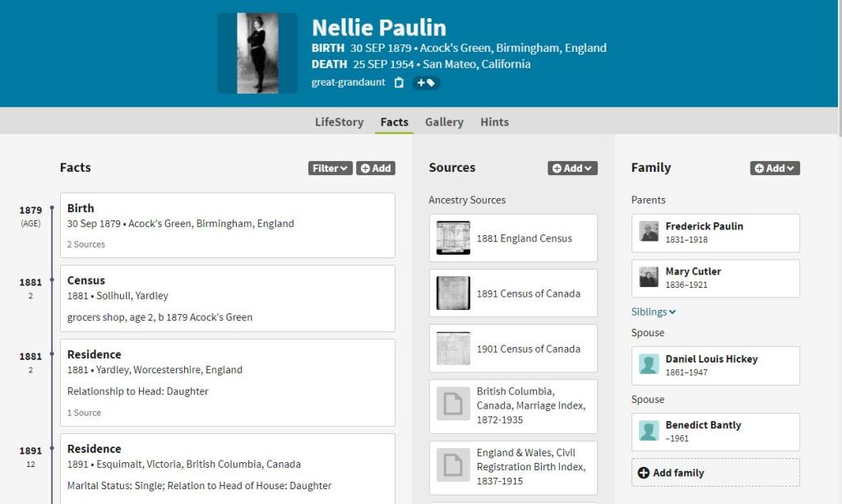Switch to the Gallery tab
The width and height of the screenshot is (842, 504).
(444, 122)
